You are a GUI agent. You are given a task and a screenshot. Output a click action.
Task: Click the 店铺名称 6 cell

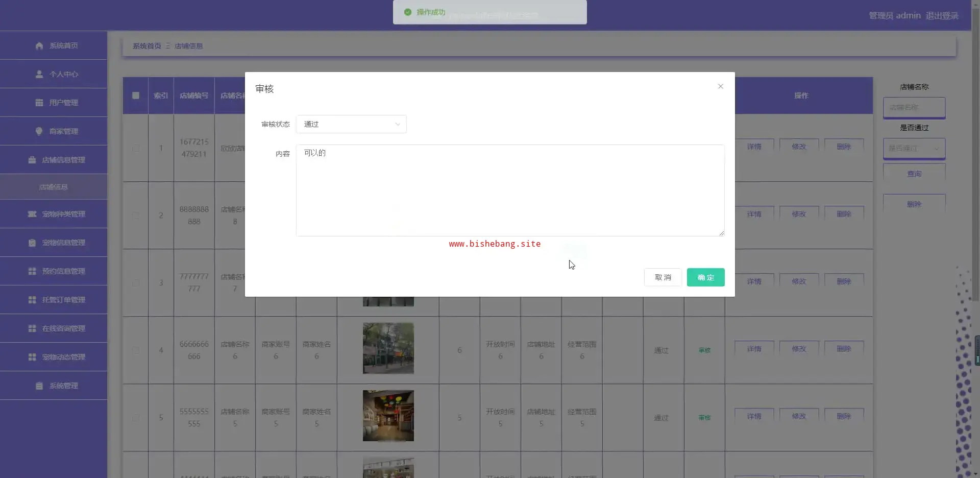(235, 350)
